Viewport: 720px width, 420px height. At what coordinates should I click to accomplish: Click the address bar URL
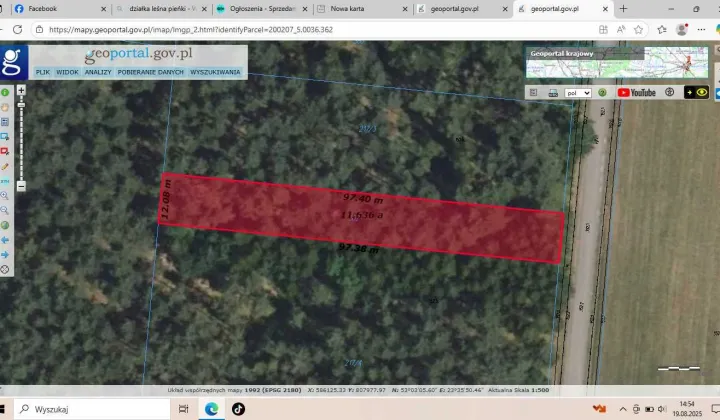click(x=191, y=29)
